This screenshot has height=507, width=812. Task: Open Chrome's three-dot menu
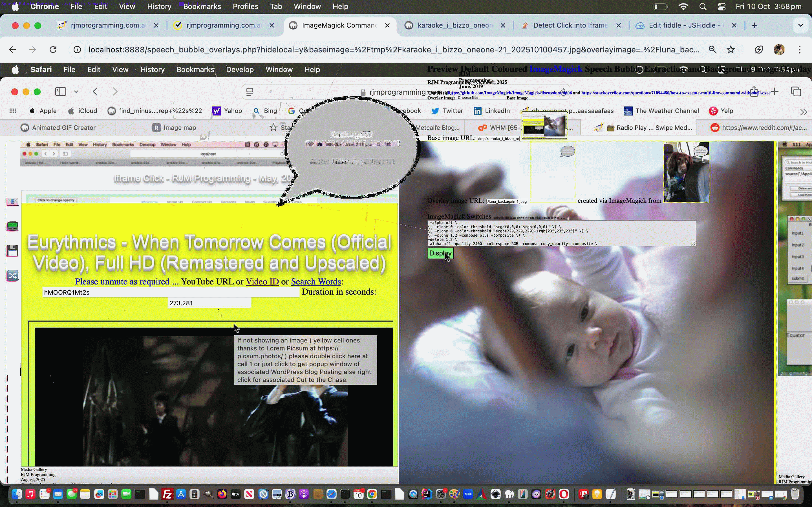pos(800,50)
